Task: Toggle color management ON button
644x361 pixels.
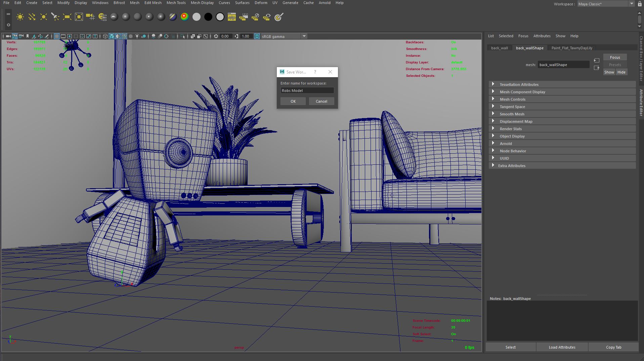Action: pyautogui.click(x=257, y=36)
